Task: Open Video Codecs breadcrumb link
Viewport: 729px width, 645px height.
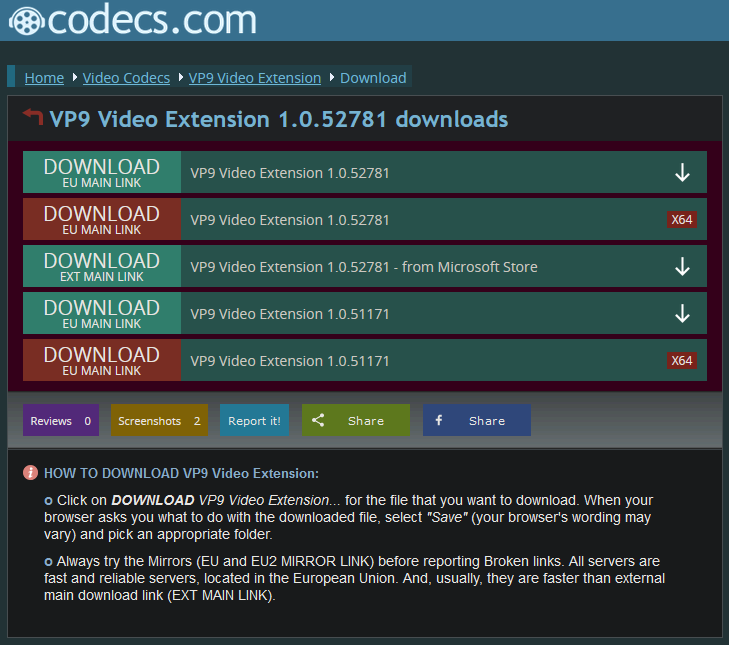Action: [x=126, y=78]
